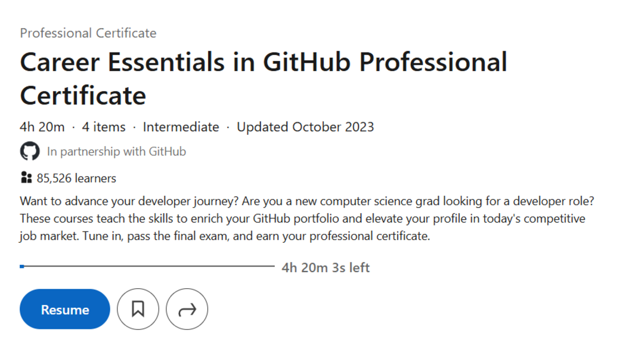Viewport: 644px width, 358px height.
Task: Click the Career Essentials in GitHub title
Action: pyautogui.click(x=263, y=63)
